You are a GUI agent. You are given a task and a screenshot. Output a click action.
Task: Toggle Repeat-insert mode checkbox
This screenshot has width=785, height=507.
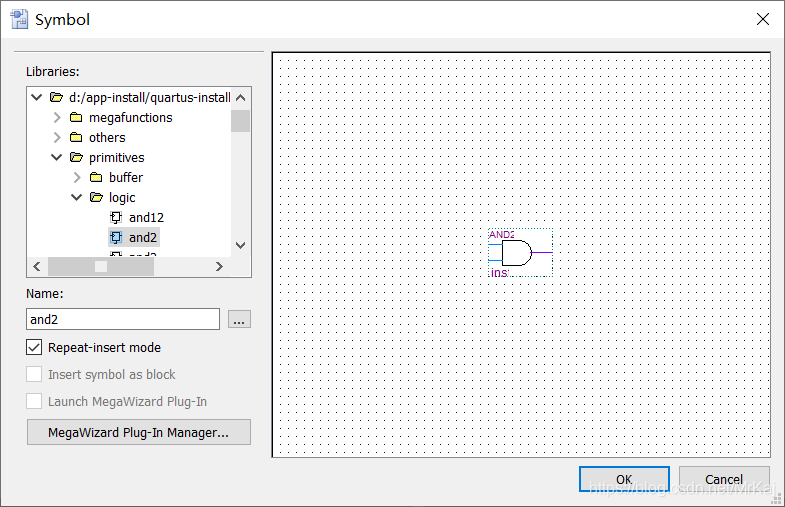(x=34, y=347)
